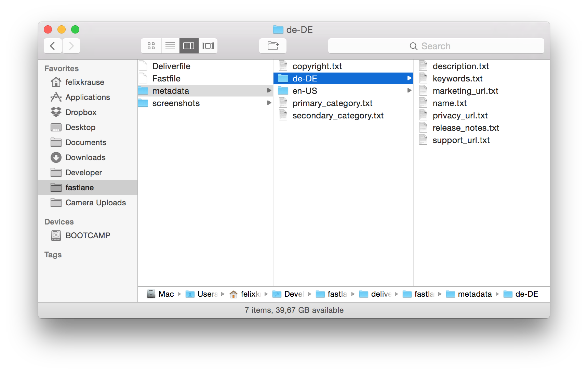This screenshot has height=373, width=588.
Task: Select the en-US folder
Action: click(343, 91)
